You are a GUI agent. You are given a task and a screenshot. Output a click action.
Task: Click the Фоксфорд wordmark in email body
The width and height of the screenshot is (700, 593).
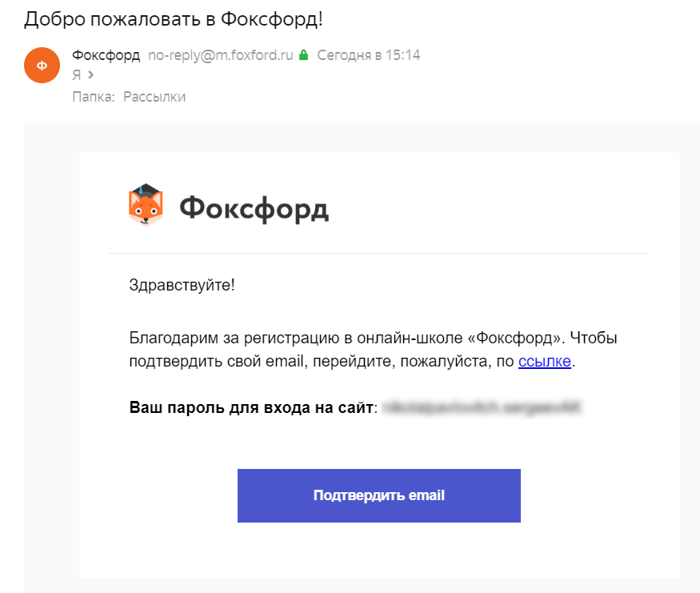pos(254,209)
